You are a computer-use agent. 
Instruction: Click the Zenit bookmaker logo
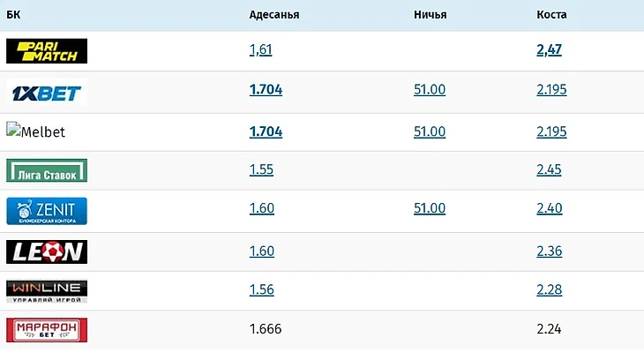coord(47,211)
